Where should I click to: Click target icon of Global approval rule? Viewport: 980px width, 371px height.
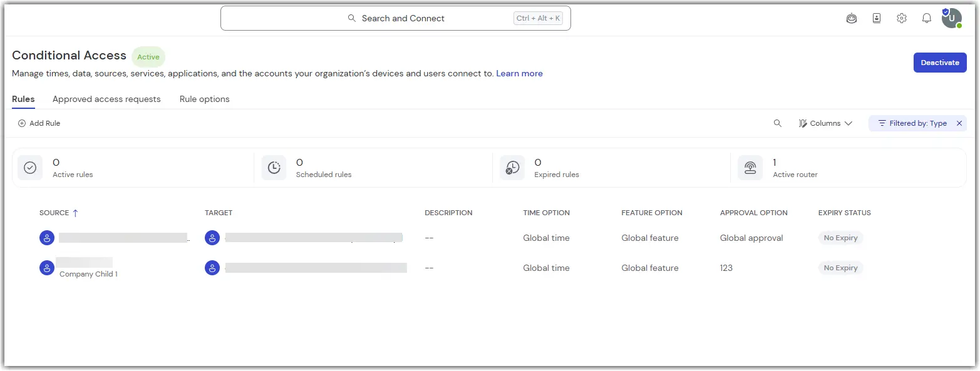(212, 238)
